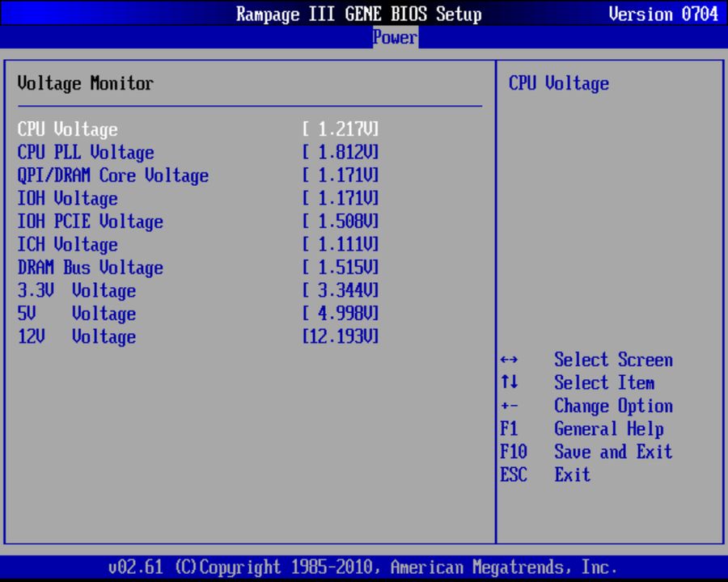The image size is (728, 582).
Task: Click the Voltage Monitor heading
Action: (86, 83)
